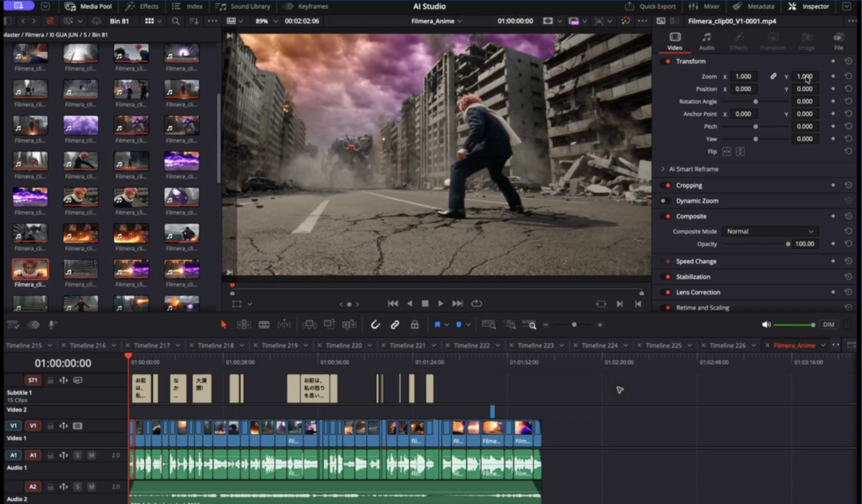Open the File tab in Inspector
Image resolution: width=862 pixels, height=504 pixels.
coord(839,41)
